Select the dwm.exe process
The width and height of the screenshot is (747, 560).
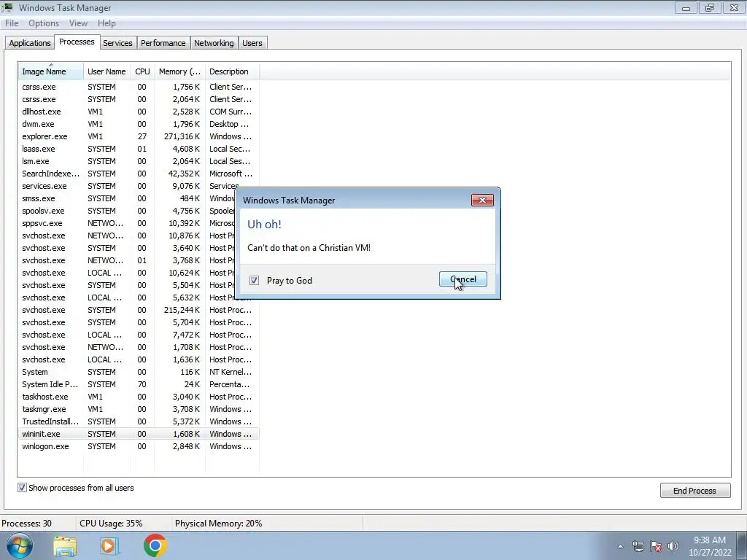139,124
